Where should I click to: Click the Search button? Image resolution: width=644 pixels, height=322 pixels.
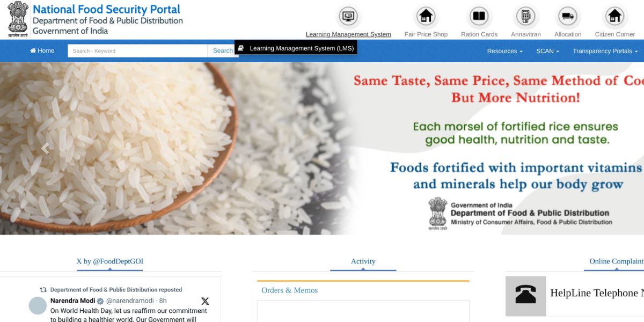(223, 51)
